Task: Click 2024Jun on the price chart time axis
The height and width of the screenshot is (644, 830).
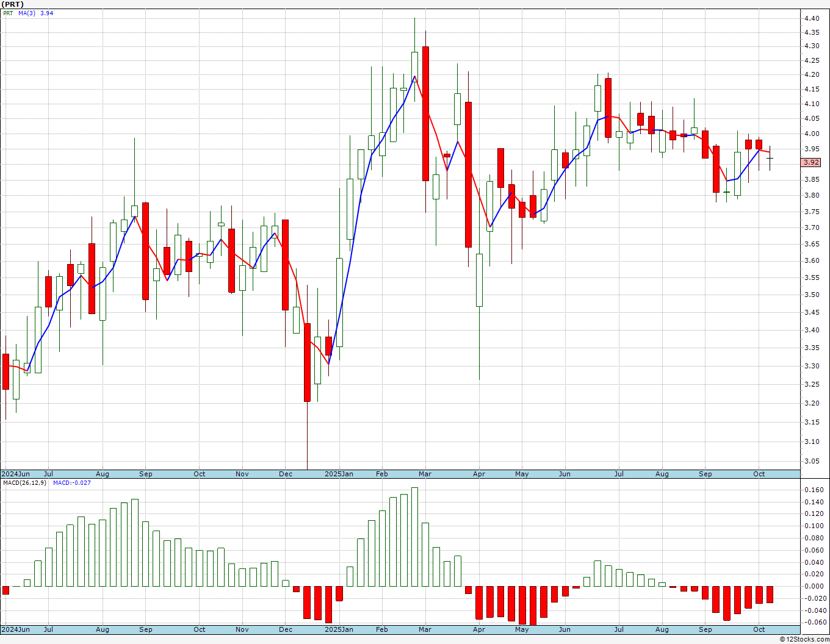Action: pyautogui.click(x=15, y=474)
